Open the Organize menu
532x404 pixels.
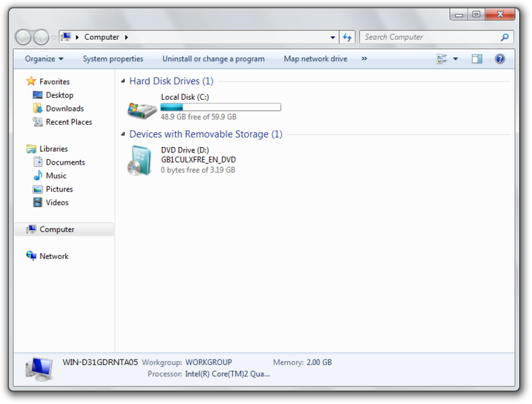tap(44, 59)
